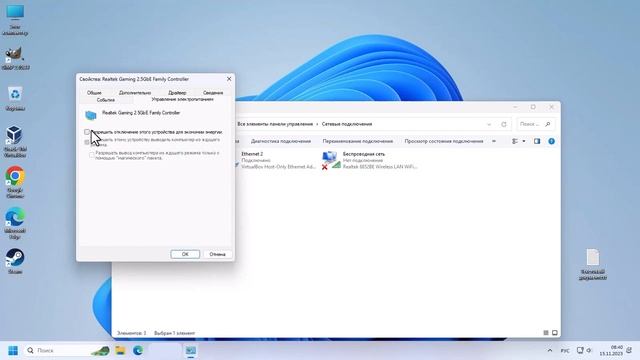Open File Explorer from the taskbar
640x360 pixels.
pyautogui.click(x=120, y=351)
